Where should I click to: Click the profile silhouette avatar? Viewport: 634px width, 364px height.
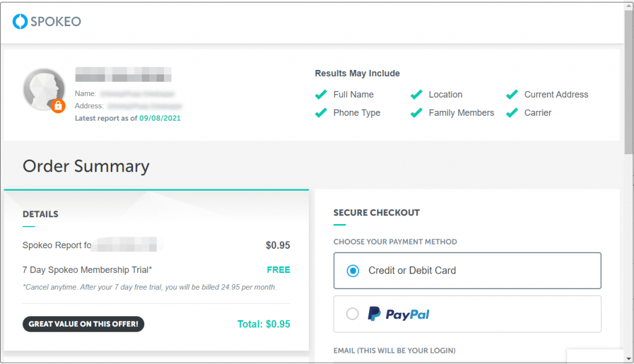pyautogui.click(x=44, y=89)
